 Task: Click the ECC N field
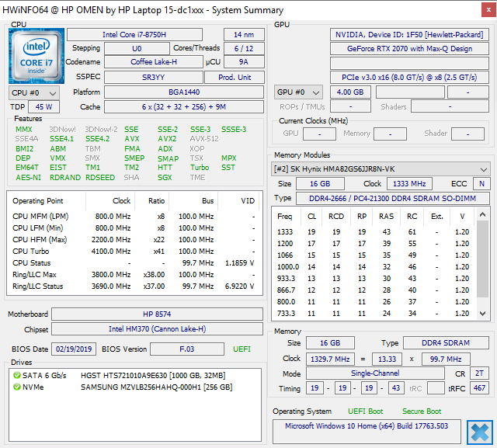(481, 184)
